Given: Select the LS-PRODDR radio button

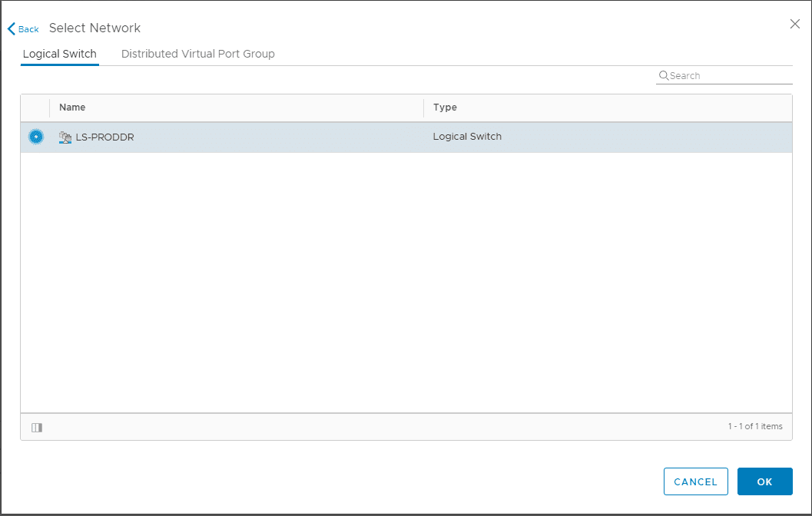Looking at the screenshot, I should [x=36, y=137].
